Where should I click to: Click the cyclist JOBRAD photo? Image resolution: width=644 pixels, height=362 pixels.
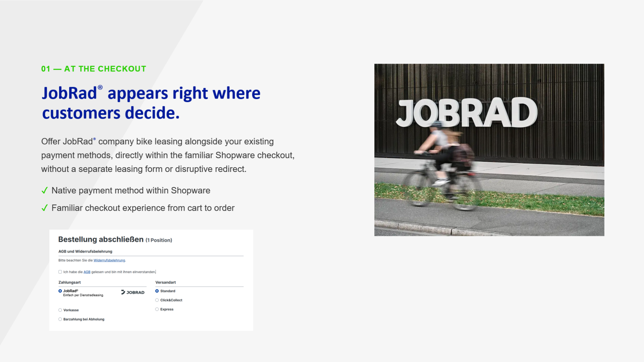(489, 150)
